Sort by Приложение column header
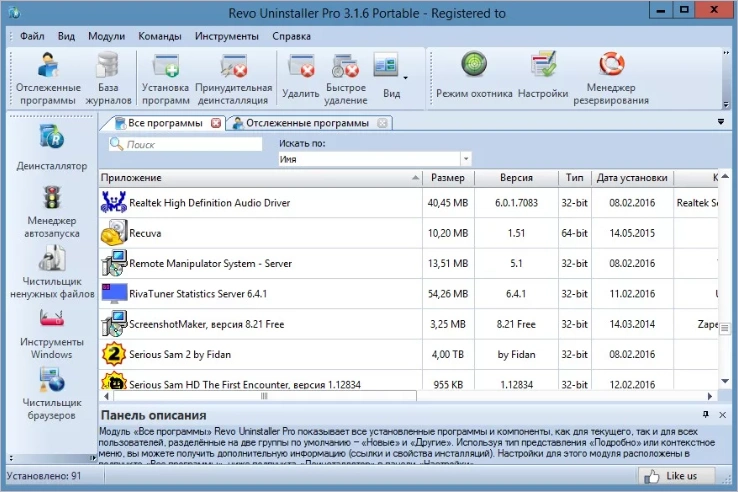The width and height of the screenshot is (738, 492). 260,178
